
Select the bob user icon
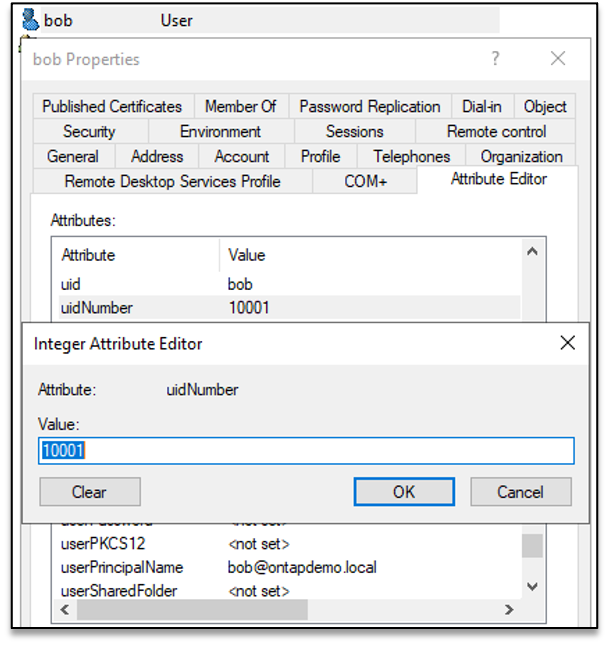pyautogui.click(x=30, y=20)
